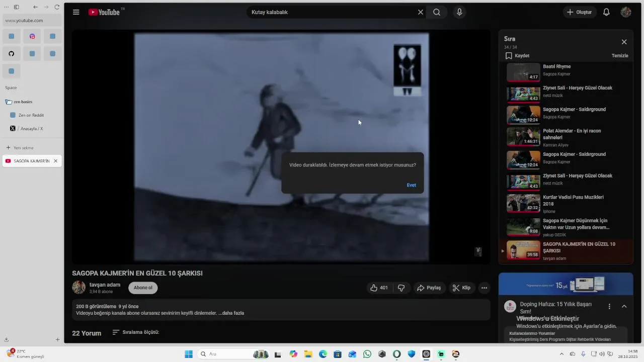This screenshot has width=644, height=362.
Task: Open the Sıralama ölçütü sort dropdown
Action: tap(136, 332)
